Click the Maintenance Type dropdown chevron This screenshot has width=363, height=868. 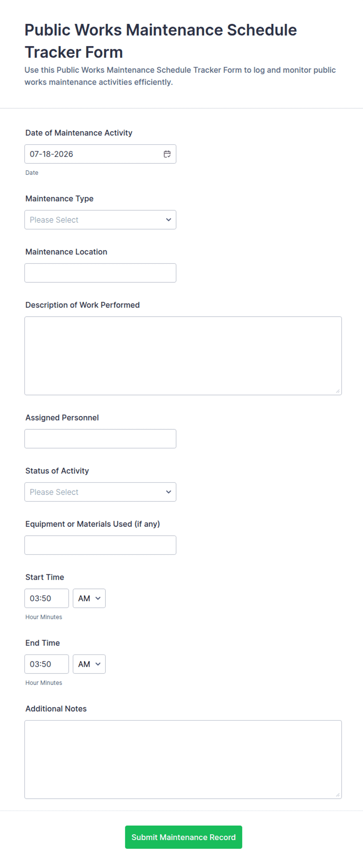tap(168, 220)
